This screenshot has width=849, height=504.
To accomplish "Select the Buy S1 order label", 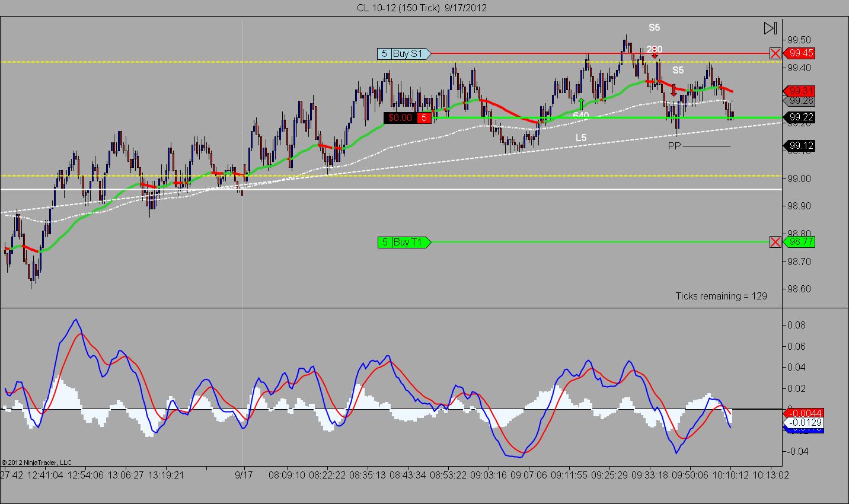I will click(x=404, y=53).
